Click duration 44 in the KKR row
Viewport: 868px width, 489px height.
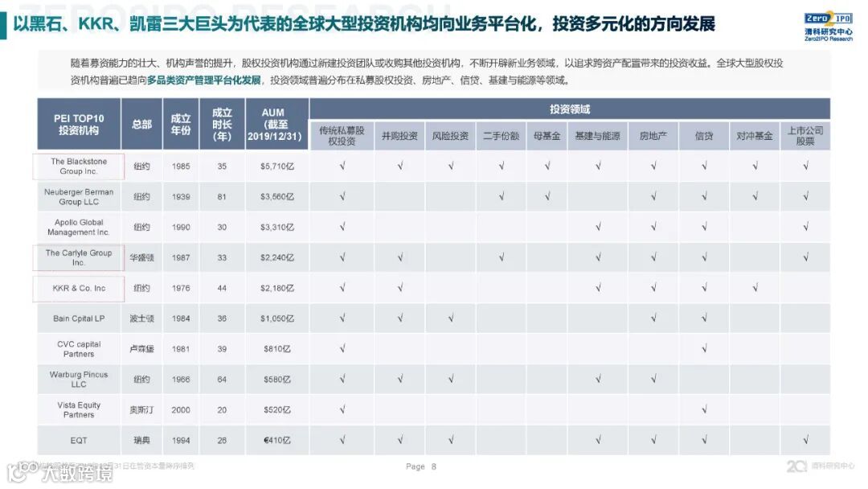tap(222, 288)
